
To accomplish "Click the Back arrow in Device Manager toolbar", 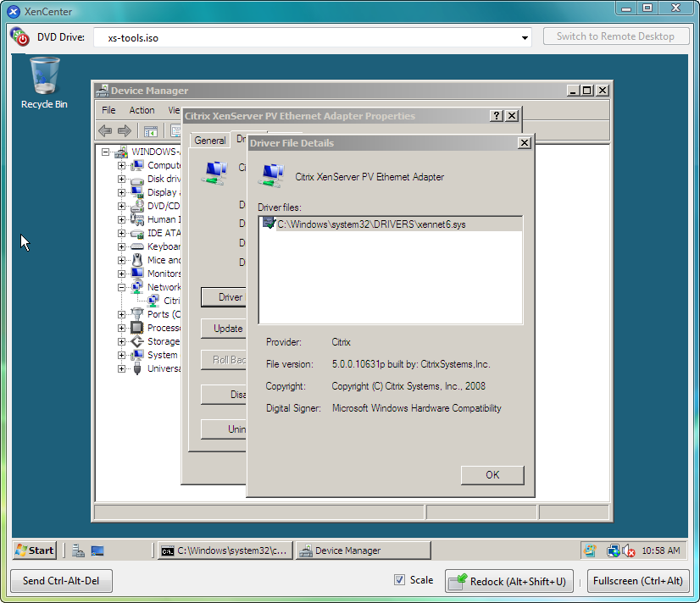I will coord(105,130).
